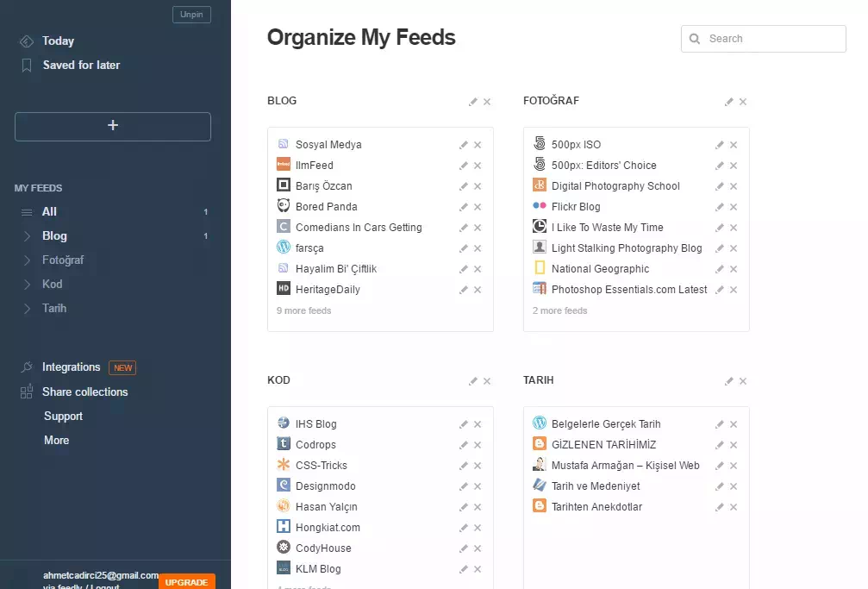Screen dimensions: 868x589
Task: Edit the Sosyal Medya feed with pencil icon
Action: point(464,145)
